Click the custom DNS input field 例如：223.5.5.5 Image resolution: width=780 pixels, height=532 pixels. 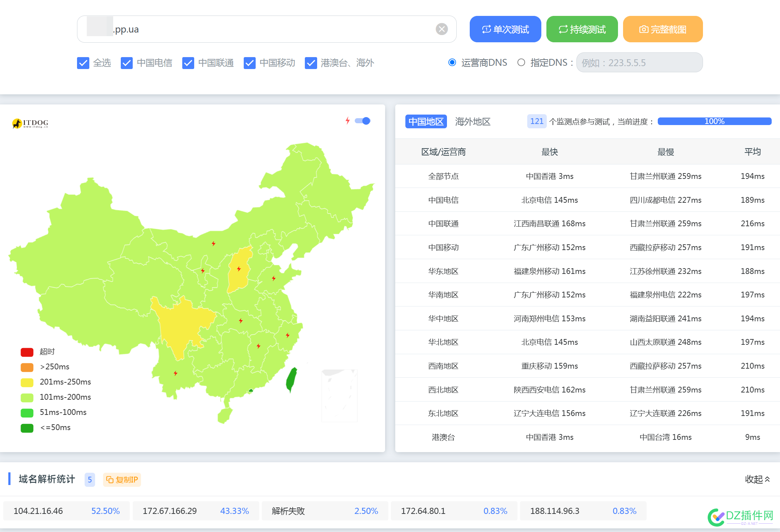(x=639, y=63)
